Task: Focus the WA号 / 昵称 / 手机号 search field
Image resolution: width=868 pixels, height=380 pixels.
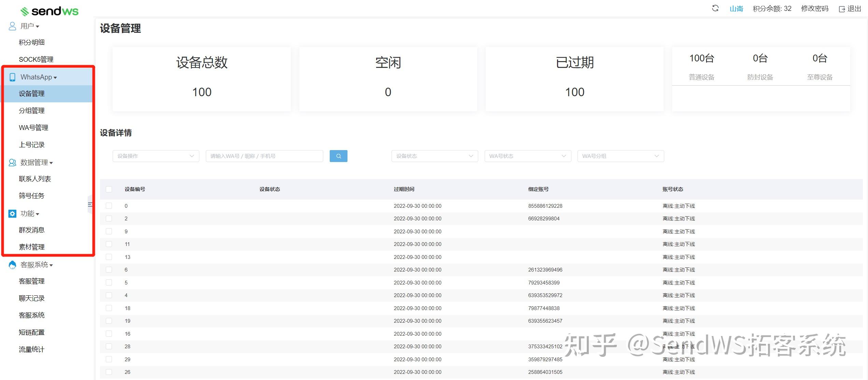Action: click(264, 156)
